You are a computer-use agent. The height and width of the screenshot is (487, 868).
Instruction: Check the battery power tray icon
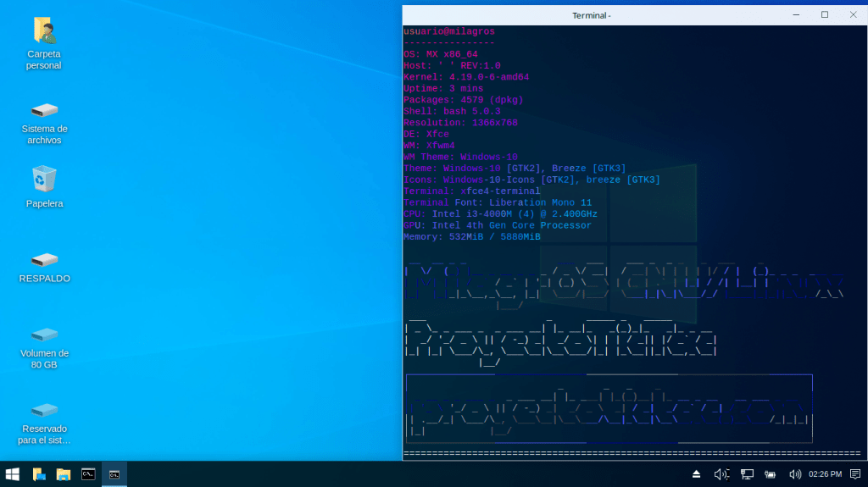click(771, 474)
